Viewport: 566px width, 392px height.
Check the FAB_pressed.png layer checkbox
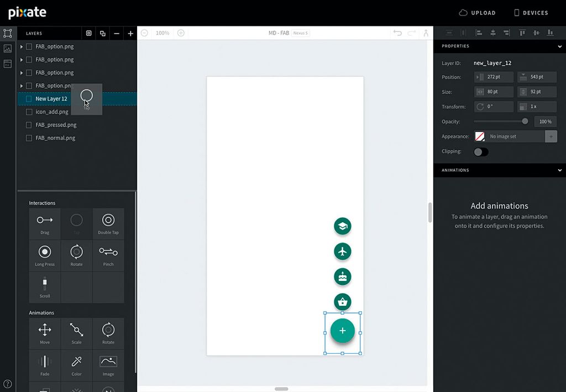(29, 124)
